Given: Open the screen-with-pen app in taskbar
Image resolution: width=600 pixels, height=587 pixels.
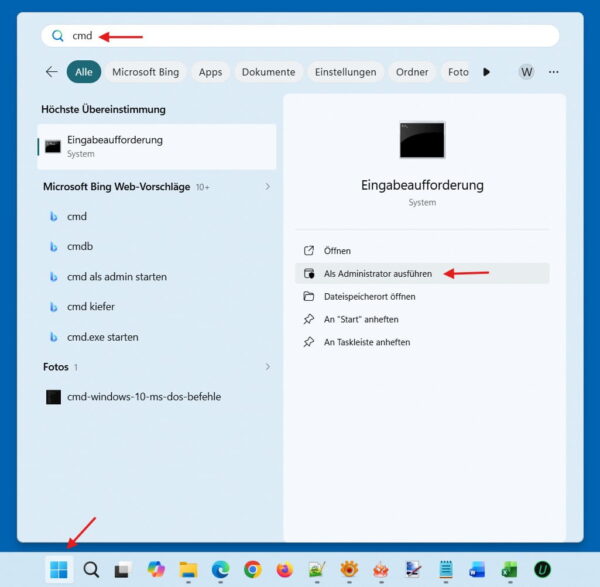Looking at the screenshot, I should coord(414,569).
